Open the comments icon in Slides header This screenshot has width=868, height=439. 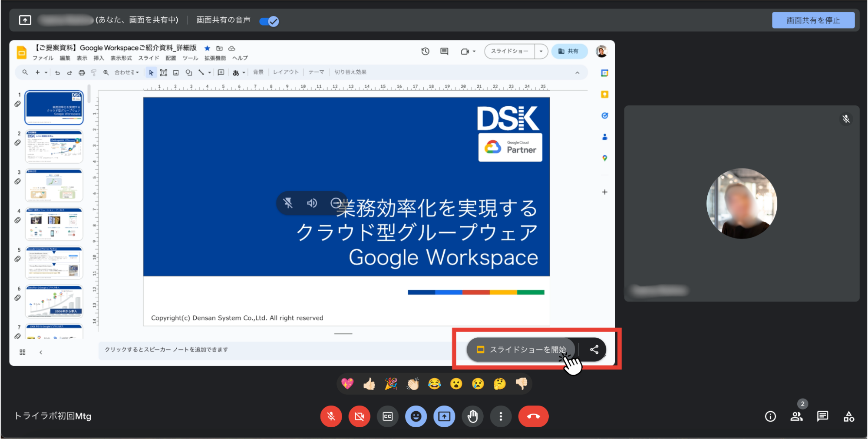coord(444,51)
